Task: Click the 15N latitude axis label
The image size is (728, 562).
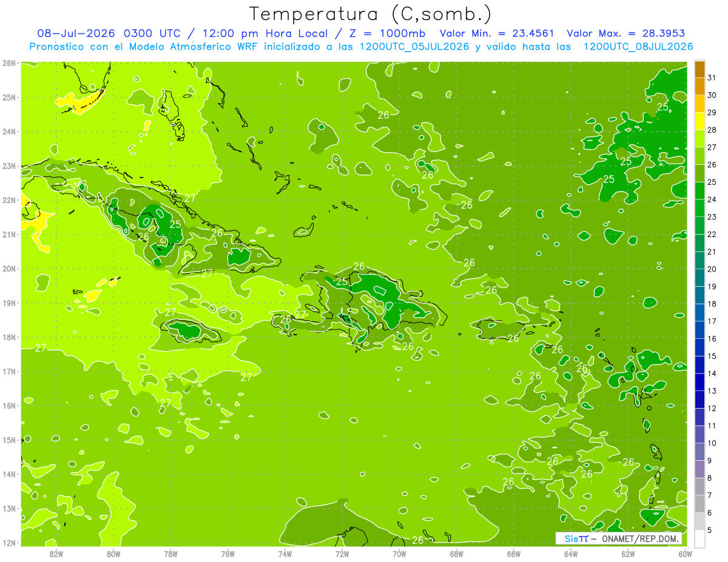Action: [x=9, y=440]
